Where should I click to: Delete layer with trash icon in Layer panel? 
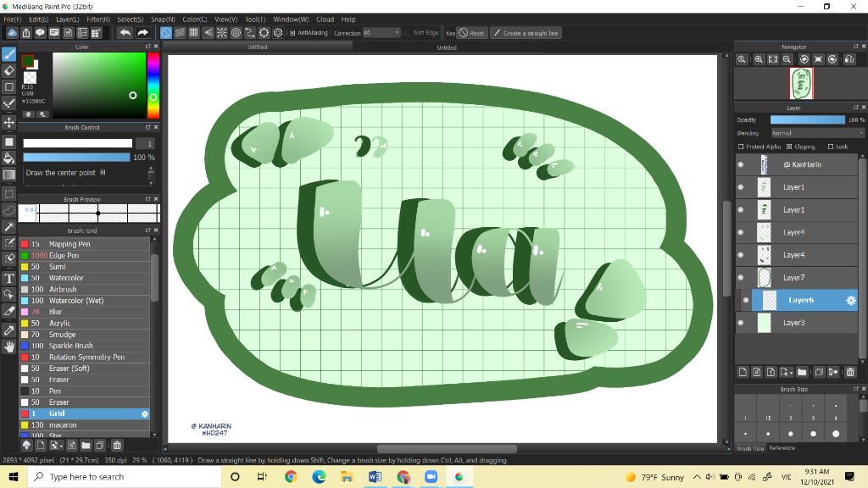[x=850, y=372]
